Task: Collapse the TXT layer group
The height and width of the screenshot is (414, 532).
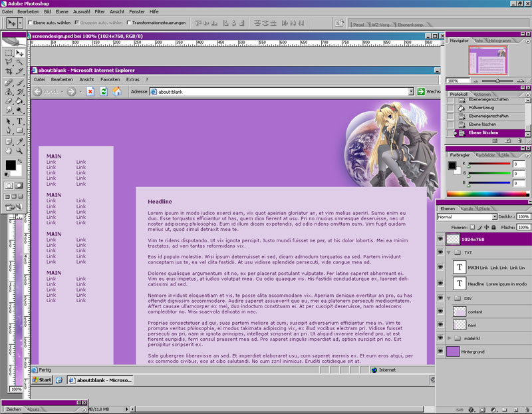Action: click(449, 253)
